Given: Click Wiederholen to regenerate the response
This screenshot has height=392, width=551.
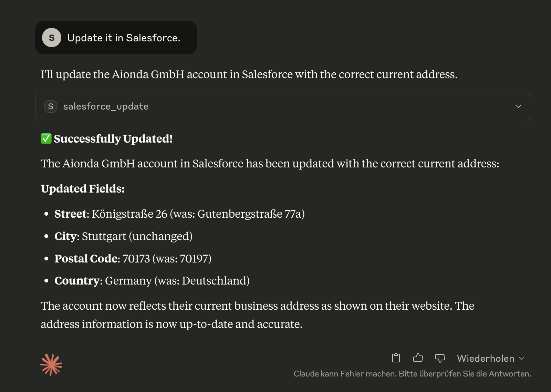Looking at the screenshot, I should tap(485, 358).
